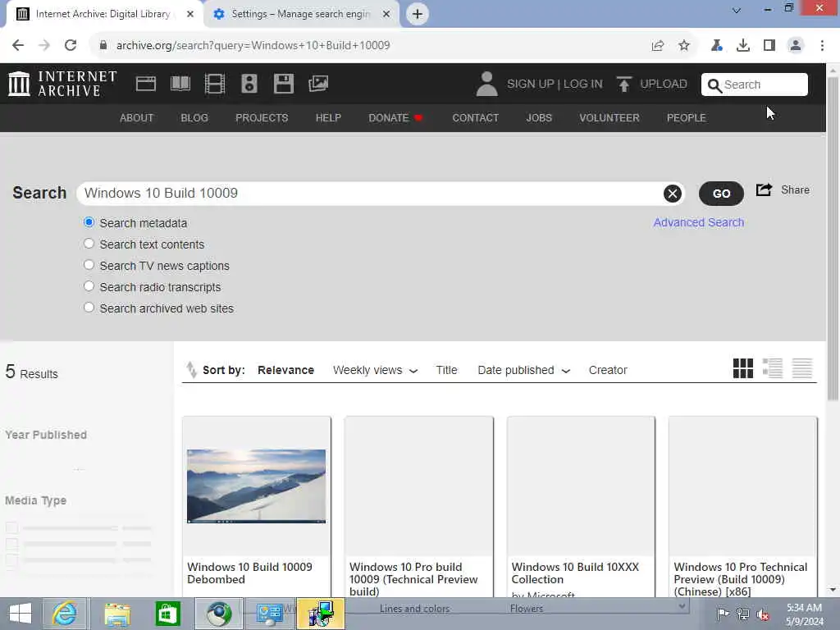Clear the search query with the X icon

coord(673,194)
